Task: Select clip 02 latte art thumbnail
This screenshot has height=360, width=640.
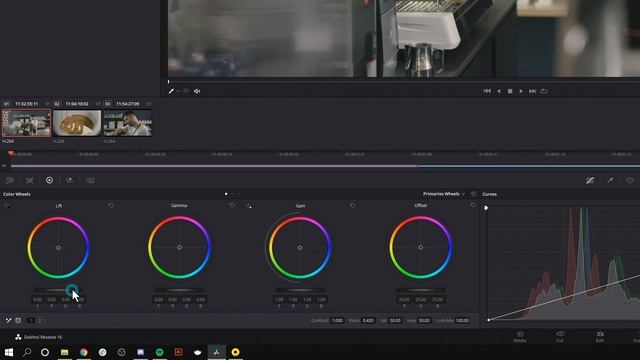Action: tap(77, 123)
